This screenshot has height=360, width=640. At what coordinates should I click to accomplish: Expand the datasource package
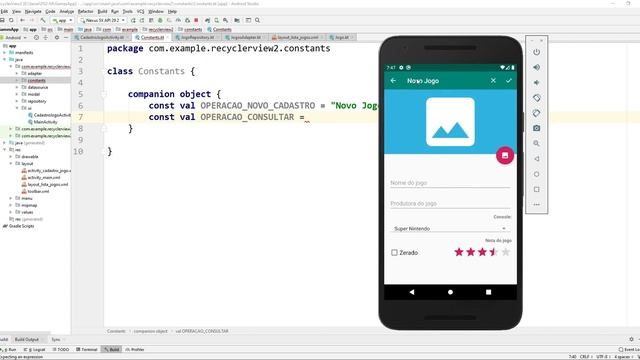point(17,87)
